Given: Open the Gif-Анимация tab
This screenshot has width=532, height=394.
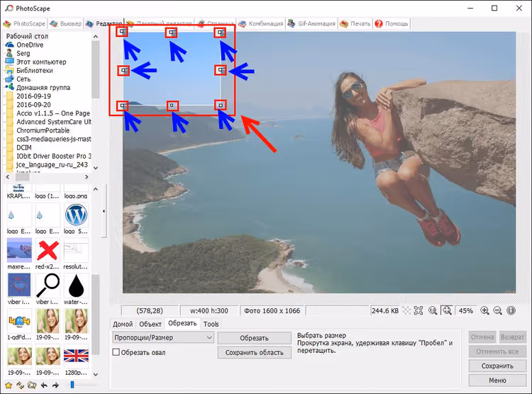Looking at the screenshot, I should click(311, 23).
